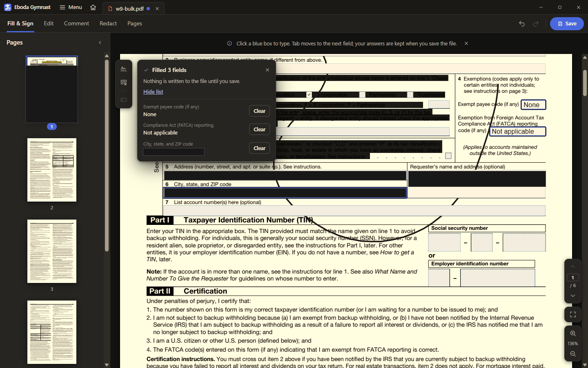Select the Fill & Sign tab
Image resolution: width=588 pixels, height=368 pixels.
coord(20,24)
